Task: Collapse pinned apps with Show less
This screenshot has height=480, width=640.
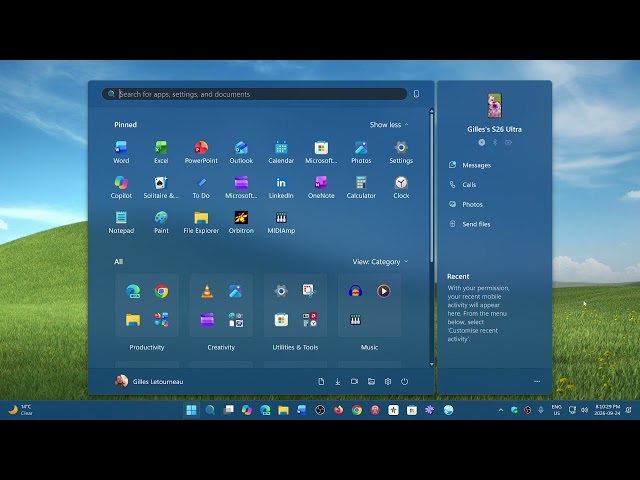Action: tap(389, 124)
